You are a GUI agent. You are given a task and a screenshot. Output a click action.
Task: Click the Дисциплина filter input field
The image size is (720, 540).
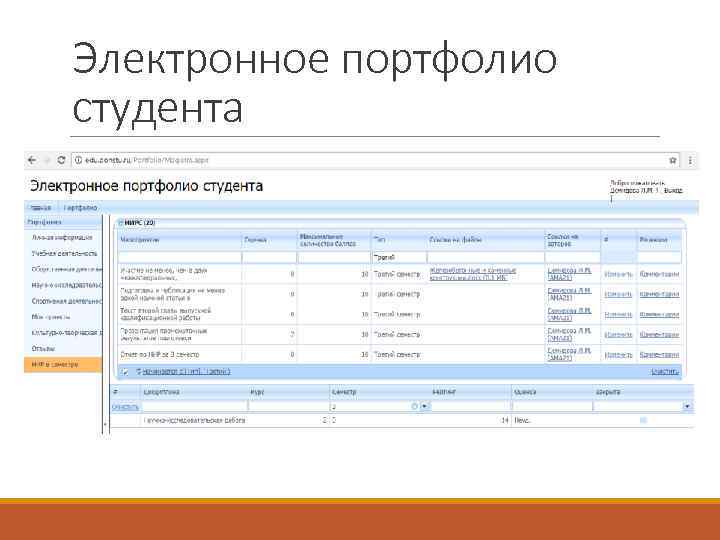pos(194,406)
